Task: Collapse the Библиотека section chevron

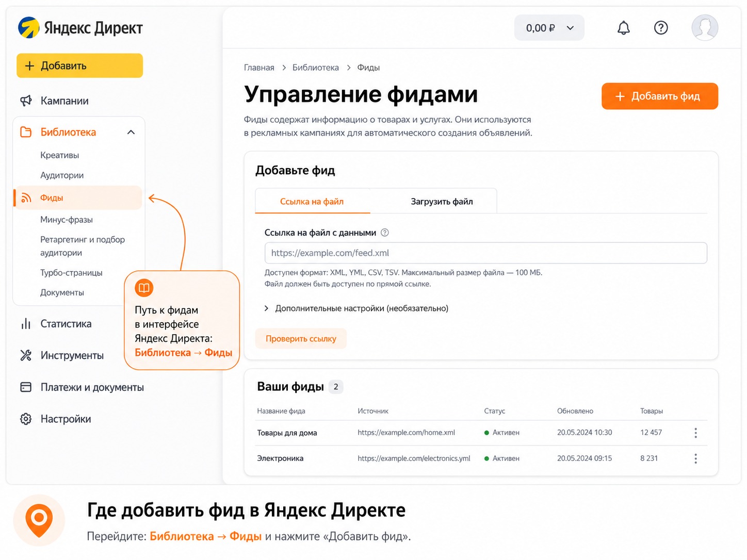Action: point(131,132)
